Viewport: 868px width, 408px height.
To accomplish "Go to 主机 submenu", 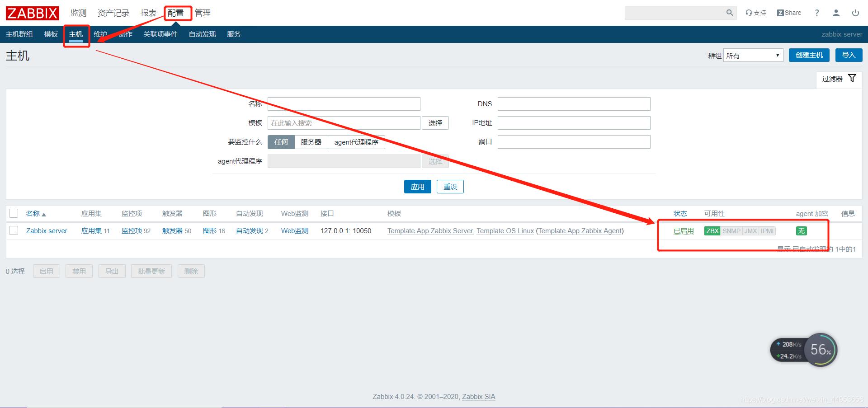I will click(76, 34).
